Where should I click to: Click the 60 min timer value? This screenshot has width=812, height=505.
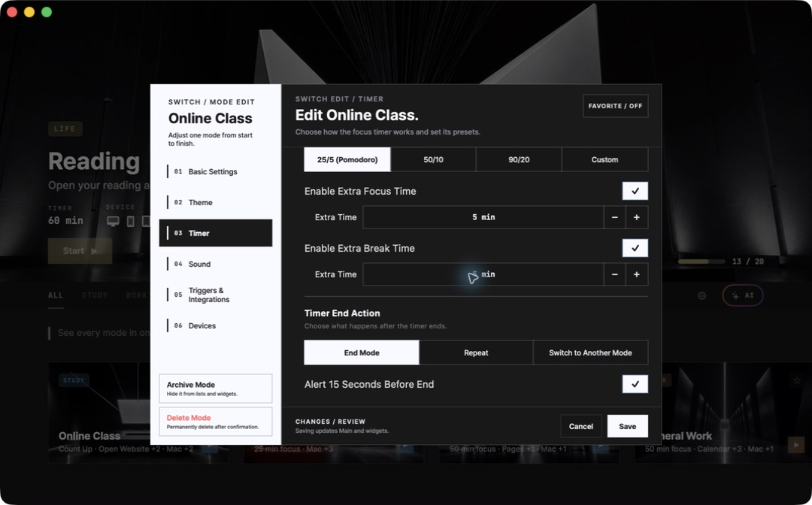click(x=65, y=220)
